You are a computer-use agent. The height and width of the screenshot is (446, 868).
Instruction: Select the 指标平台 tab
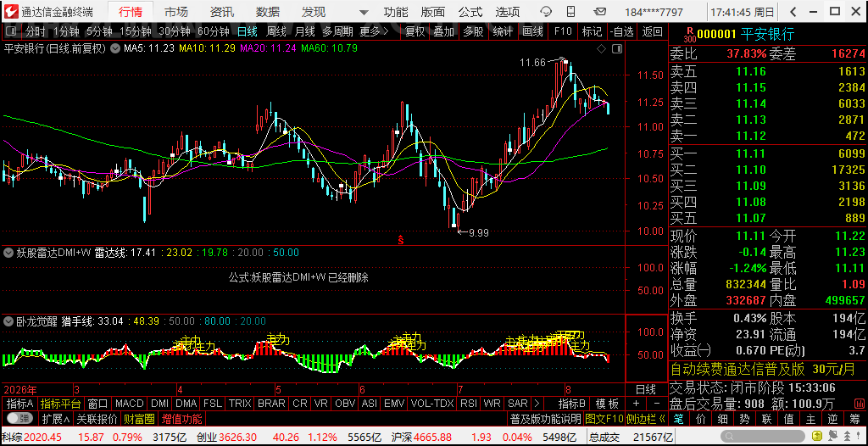pos(61,404)
